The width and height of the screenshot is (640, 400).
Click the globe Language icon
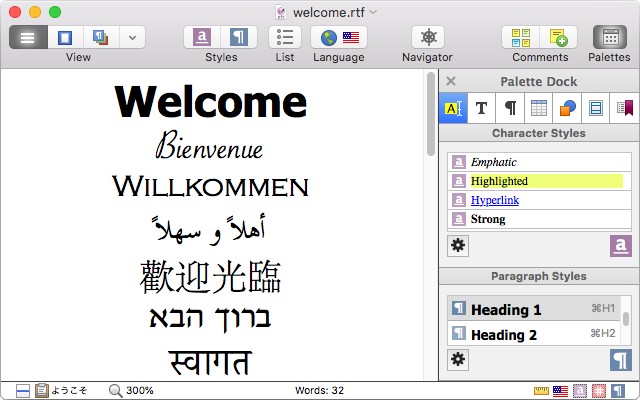tap(329, 38)
